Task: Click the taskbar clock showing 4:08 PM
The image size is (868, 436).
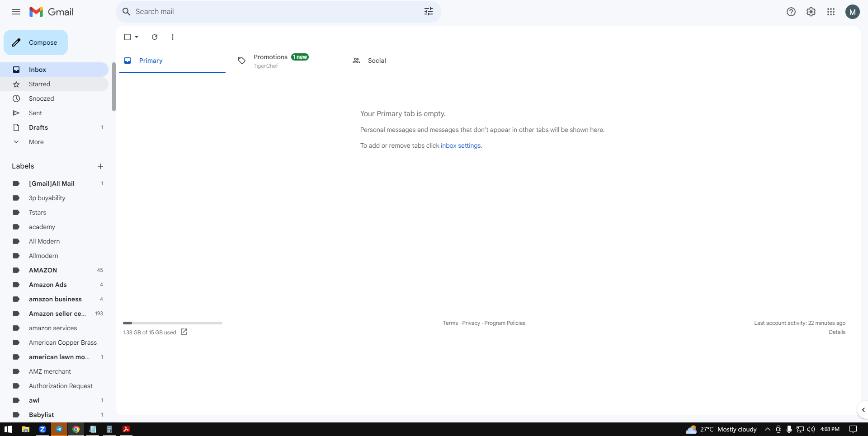Action: pos(830,429)
